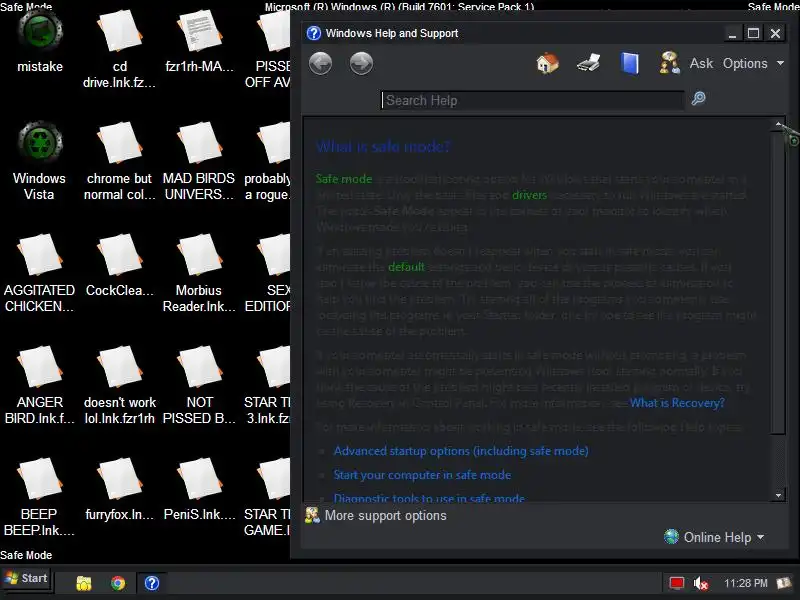Click the muted volume tray icon
Image resolution: width=800 pixels, height=600 pixels.
701,583
